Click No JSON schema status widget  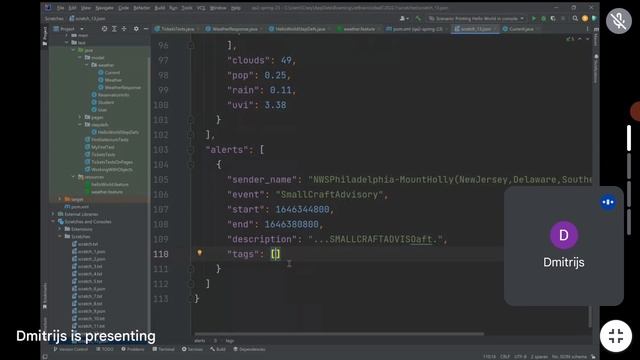click(569, 357)
